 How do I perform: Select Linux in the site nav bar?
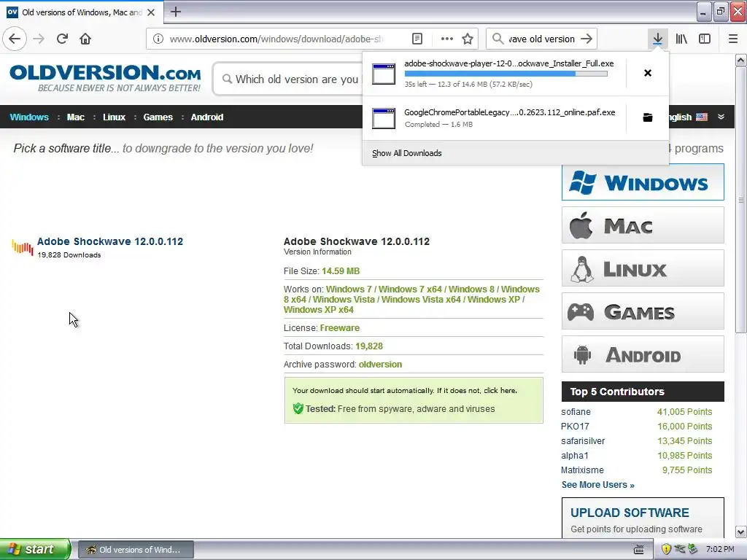(x=114, y=117)
